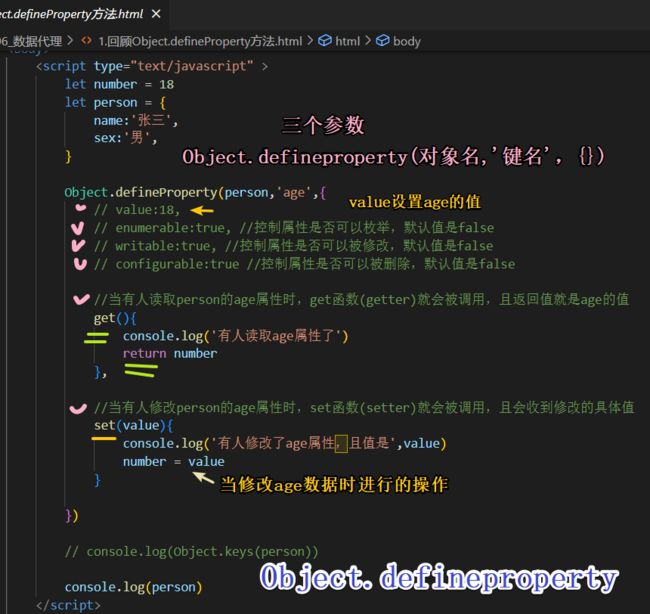Expand chevron between html and body

click(x=368, y=41)
